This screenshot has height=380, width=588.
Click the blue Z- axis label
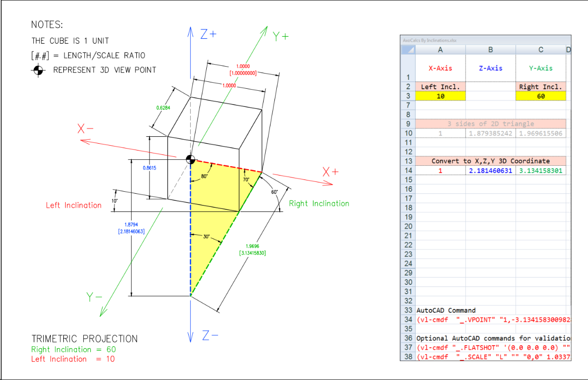click(210, 336)
